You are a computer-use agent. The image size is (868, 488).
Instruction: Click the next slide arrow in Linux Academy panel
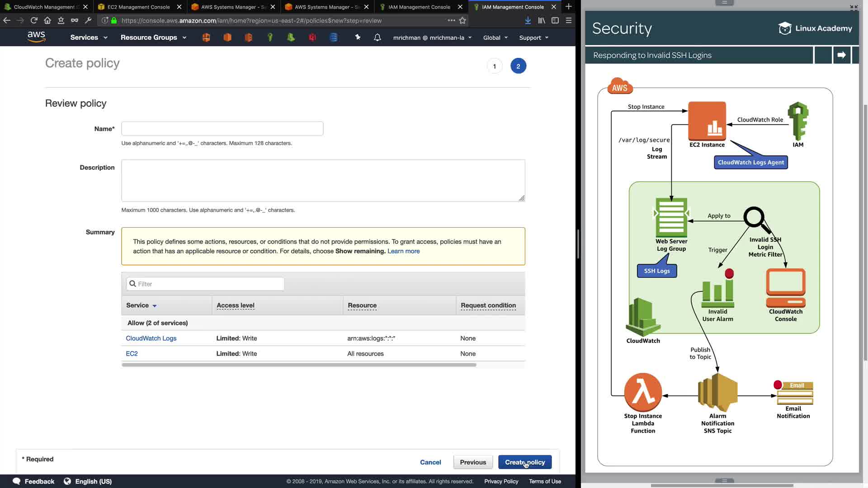pos(841,55)
